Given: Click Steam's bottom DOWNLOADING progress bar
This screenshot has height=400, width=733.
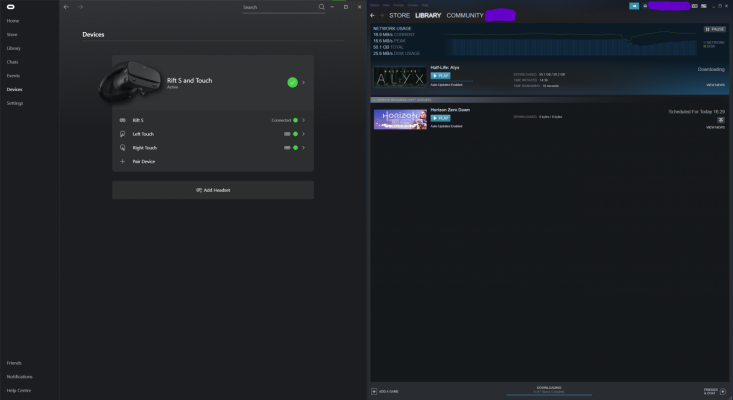Looking at the screenshot, I should [549, 395].
